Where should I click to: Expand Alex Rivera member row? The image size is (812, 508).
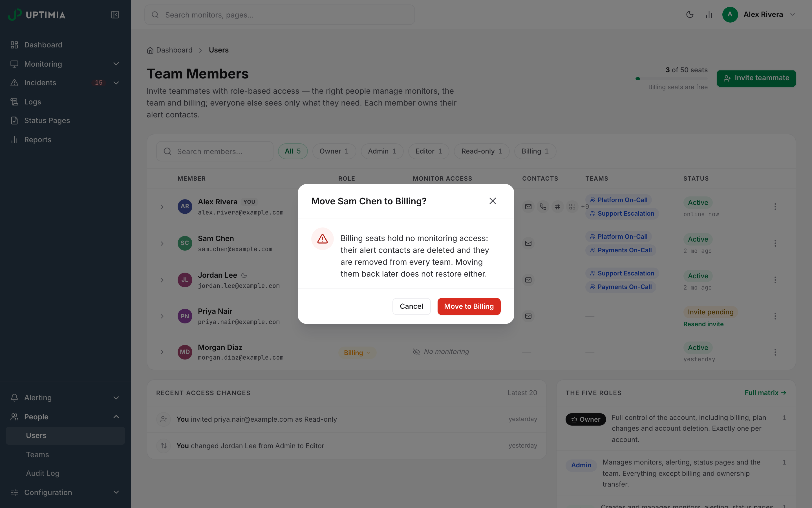[162, 207]
